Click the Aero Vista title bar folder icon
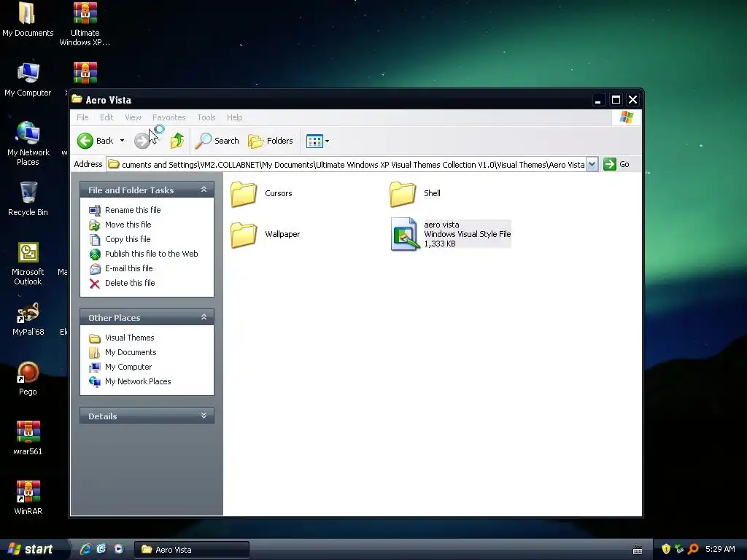 (x=77, y=99)
